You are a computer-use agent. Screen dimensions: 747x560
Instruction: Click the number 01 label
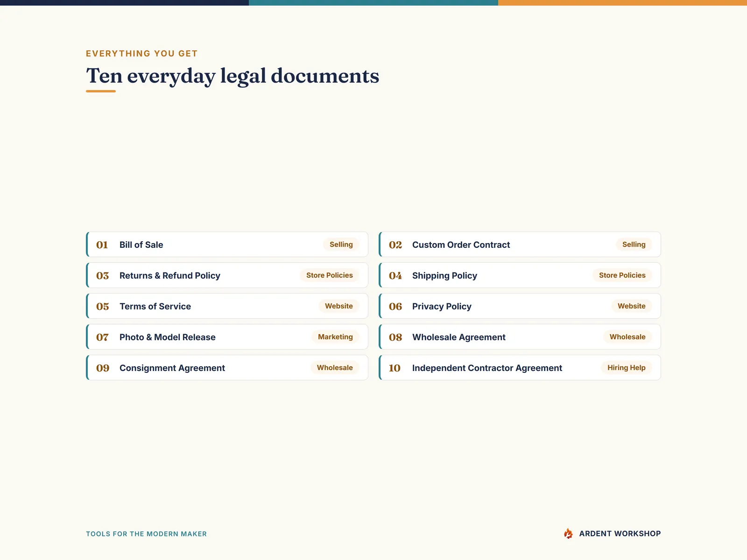102,245
